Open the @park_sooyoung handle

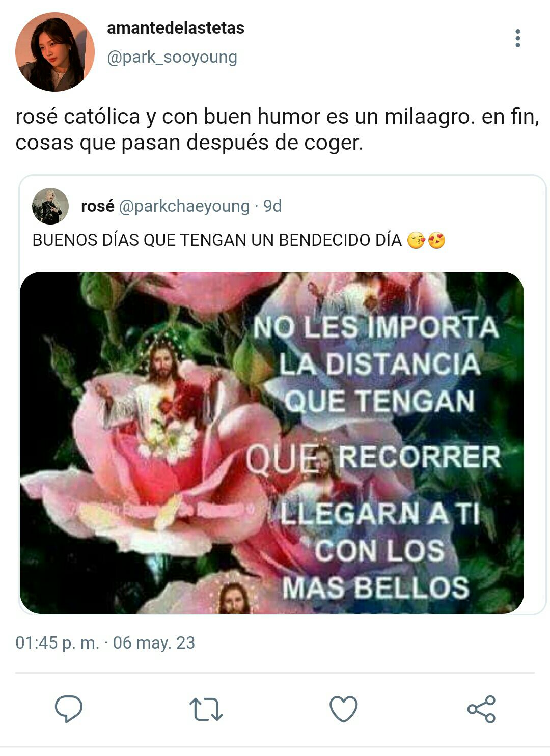172,57
